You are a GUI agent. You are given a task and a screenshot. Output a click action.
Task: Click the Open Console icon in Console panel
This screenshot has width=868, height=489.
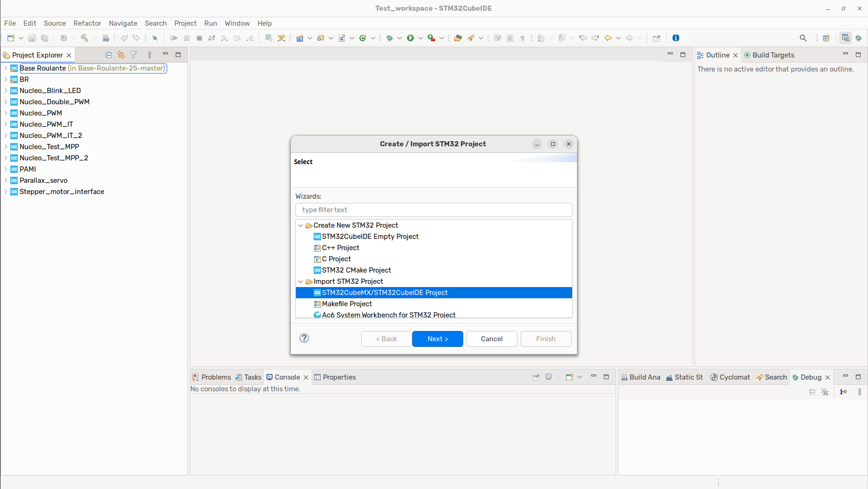(x=569, y=377)
